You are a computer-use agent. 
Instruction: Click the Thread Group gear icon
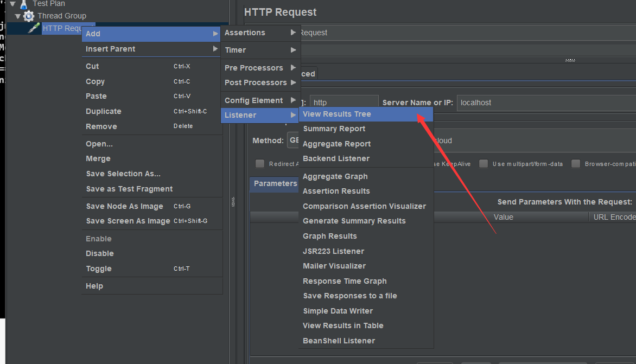(29, 16)
